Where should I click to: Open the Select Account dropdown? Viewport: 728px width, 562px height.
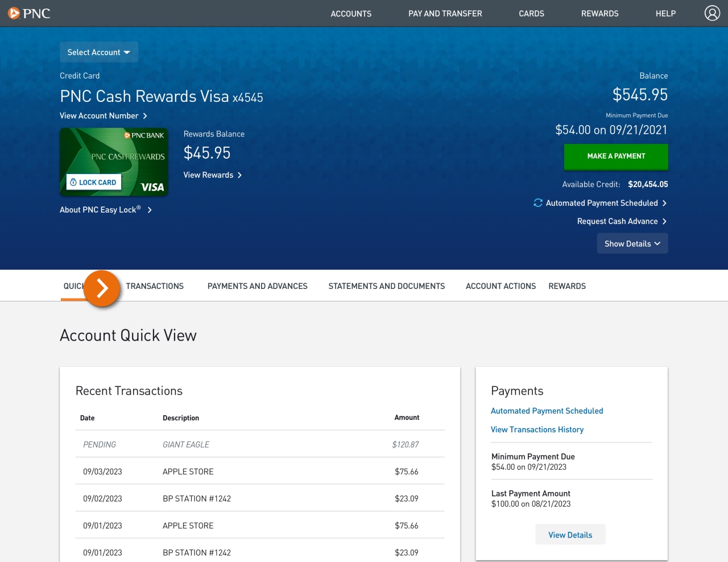coord(98,52)
